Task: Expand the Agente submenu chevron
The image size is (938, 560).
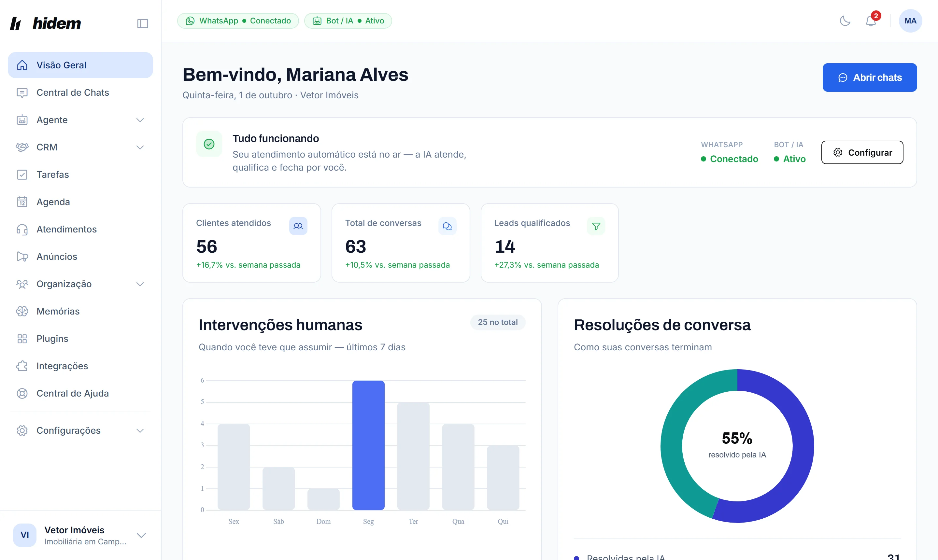Action: tap(140, 120)
